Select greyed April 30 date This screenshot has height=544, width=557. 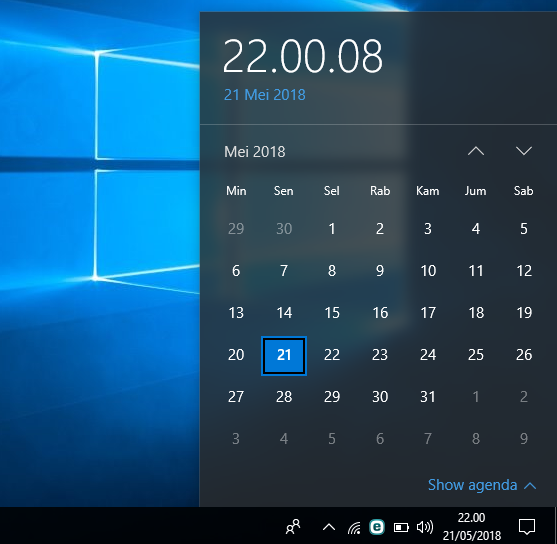point(284,229)
